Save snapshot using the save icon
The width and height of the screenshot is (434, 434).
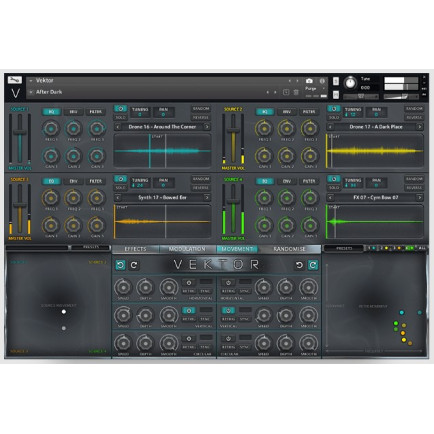[286, 92]
